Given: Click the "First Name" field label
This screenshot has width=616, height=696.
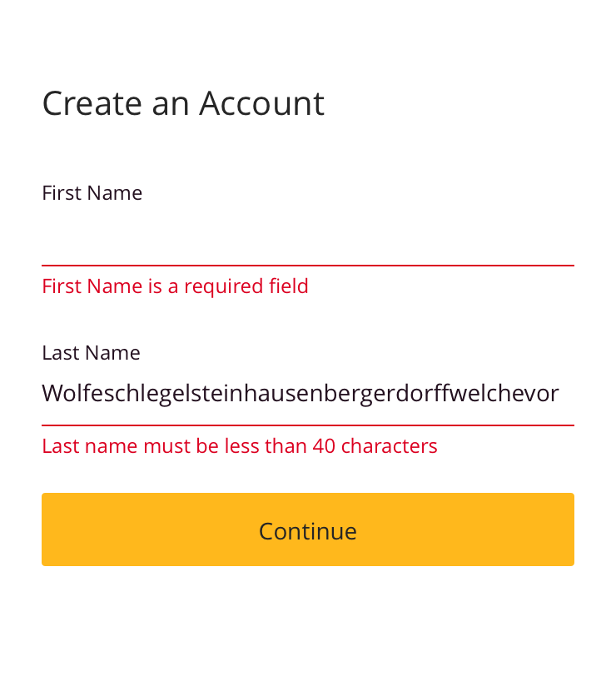Looking at the screenshot, I should [x=92, y=193].
